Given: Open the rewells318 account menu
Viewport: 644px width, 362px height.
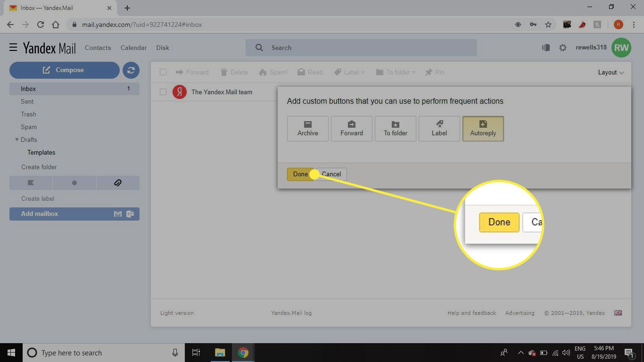Looking at the screenshot, I should pyautogui.click(x=591, y=47).
